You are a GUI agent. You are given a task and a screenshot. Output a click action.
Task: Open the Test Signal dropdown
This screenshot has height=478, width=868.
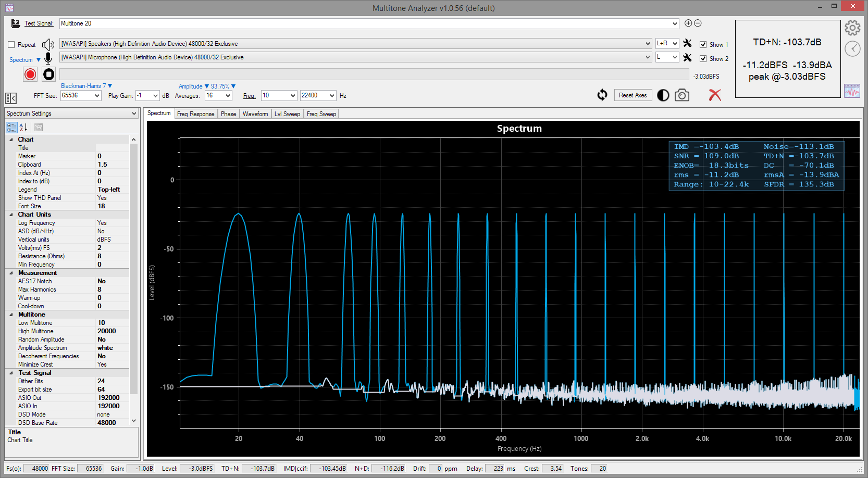675,23
